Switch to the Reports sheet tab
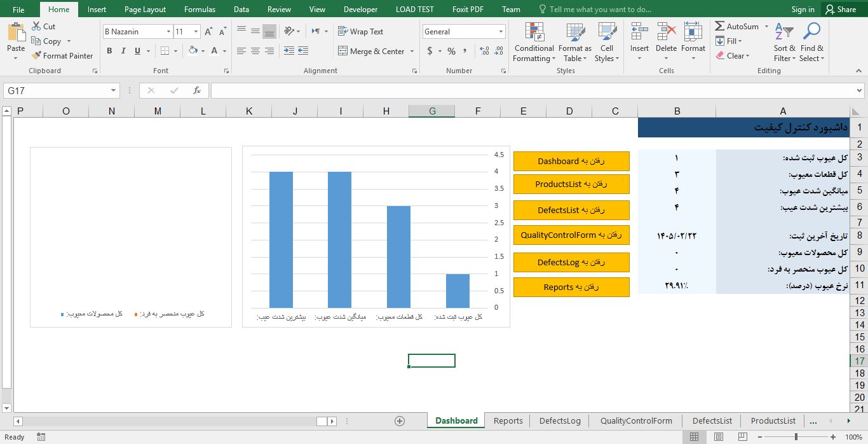868x444 pixels. pyautogui.click(x=508, y=420)
